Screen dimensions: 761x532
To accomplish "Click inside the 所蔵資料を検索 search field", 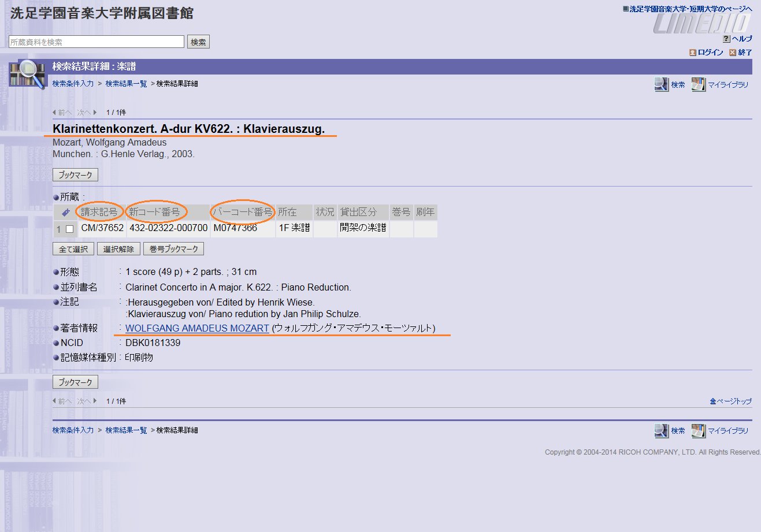I will (96, 42).
